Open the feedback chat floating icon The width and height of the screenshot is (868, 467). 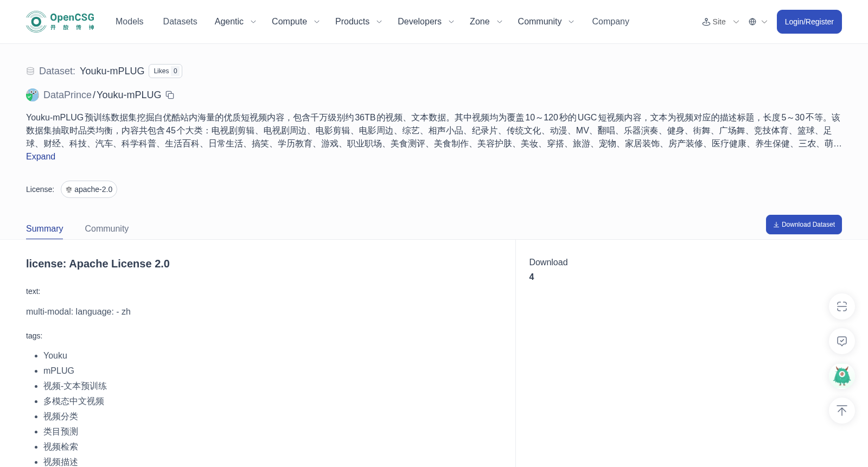click(842, 341)
